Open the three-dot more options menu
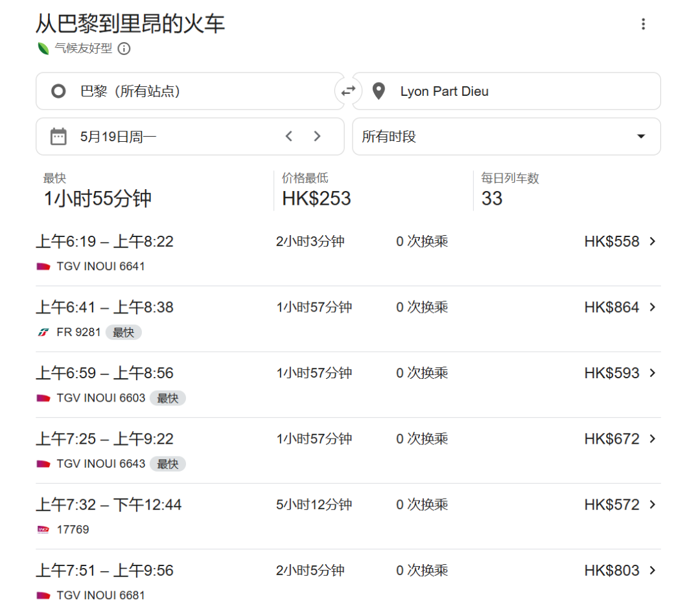Image resolution: width=700 pixels, height=614 pixels. tap(643, 25)
